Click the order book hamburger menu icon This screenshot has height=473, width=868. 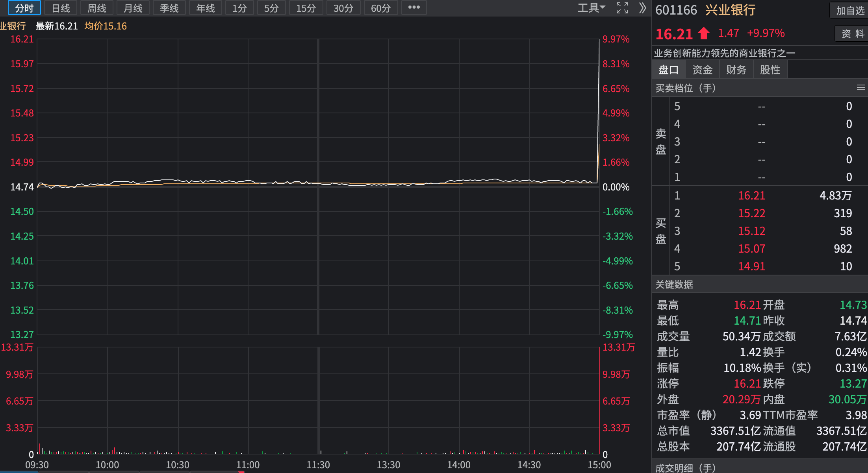click(861, 88)
